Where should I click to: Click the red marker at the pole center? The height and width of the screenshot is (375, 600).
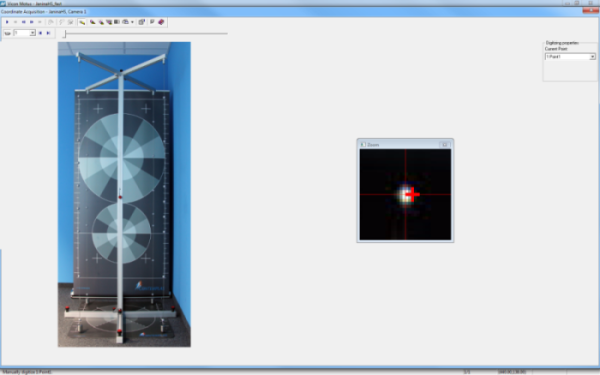pyautogui.click(x=120, y=197)
